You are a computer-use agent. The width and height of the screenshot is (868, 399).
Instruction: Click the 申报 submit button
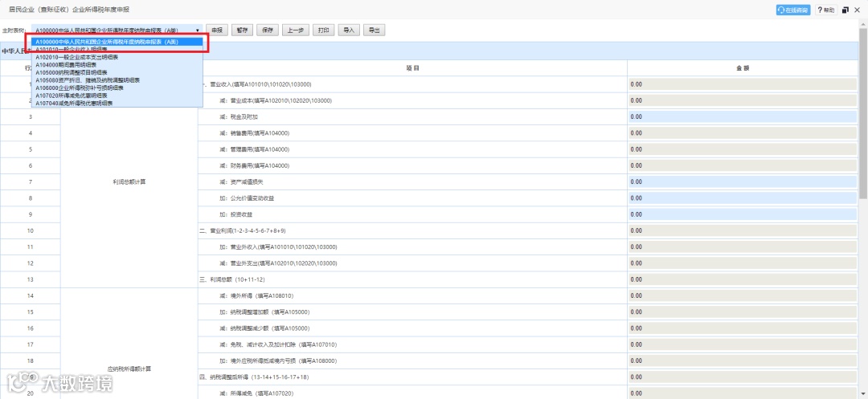point(217,31)
